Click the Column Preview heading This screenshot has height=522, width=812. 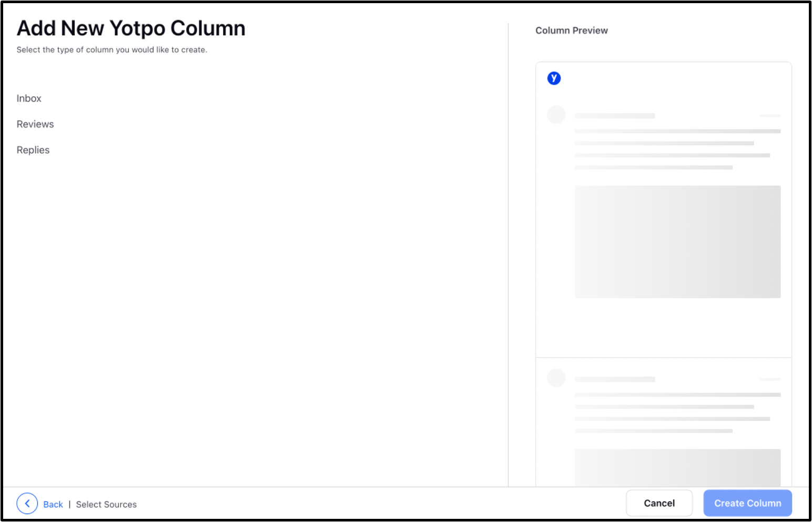click(x=572, y=31)
